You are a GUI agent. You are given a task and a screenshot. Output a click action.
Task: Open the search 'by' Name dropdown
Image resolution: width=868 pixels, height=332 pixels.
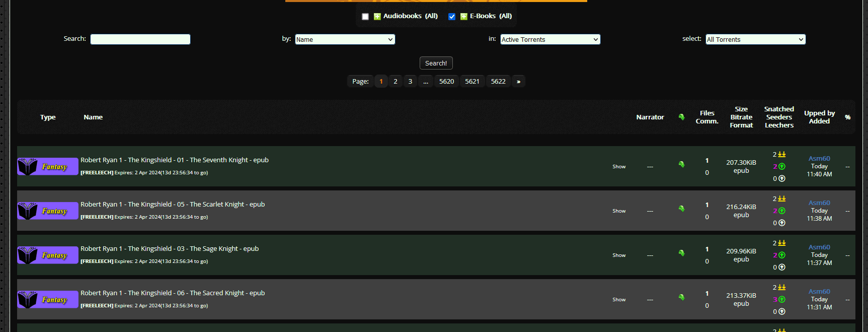(x=345, y=39)
